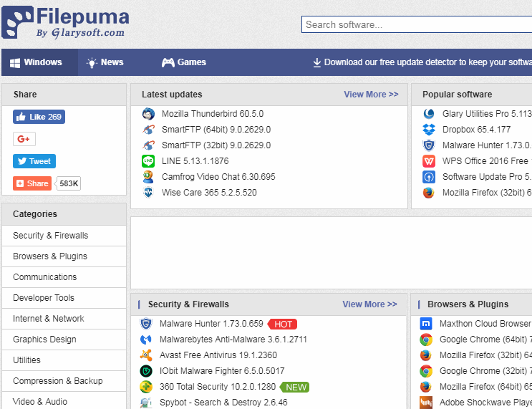
Task: Click the download update detector link
Action: click(422, 62)
